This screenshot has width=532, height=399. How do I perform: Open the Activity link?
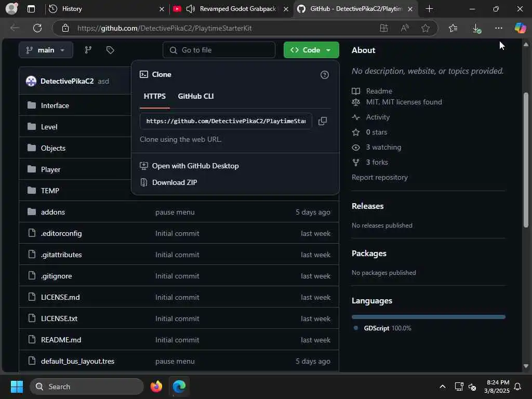[378, 117]
